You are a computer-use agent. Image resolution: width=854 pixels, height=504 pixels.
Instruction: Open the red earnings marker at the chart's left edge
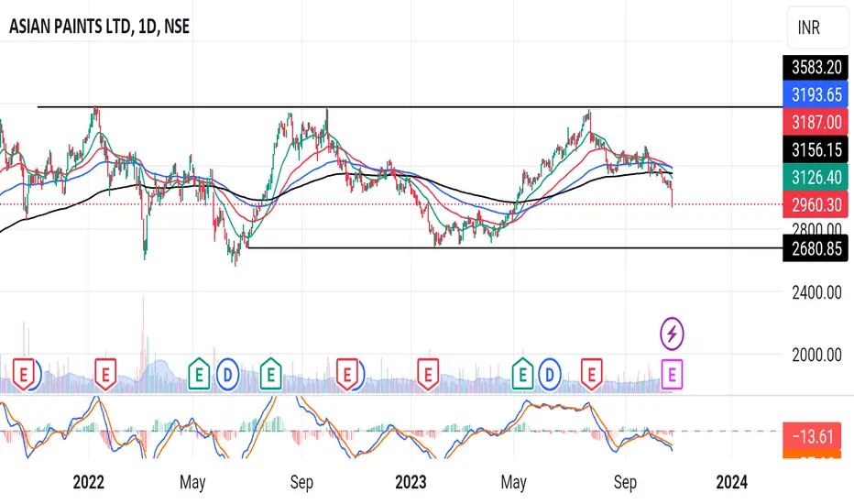coord(24,375)
